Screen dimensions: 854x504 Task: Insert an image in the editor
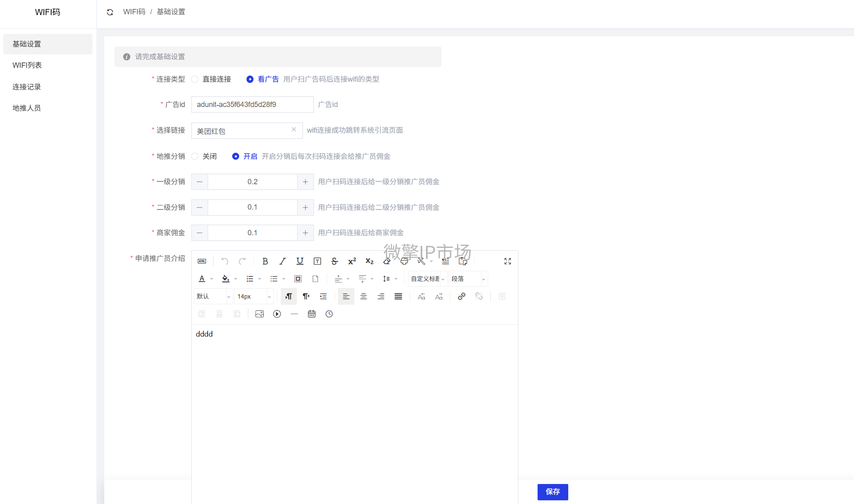(259, 314)
